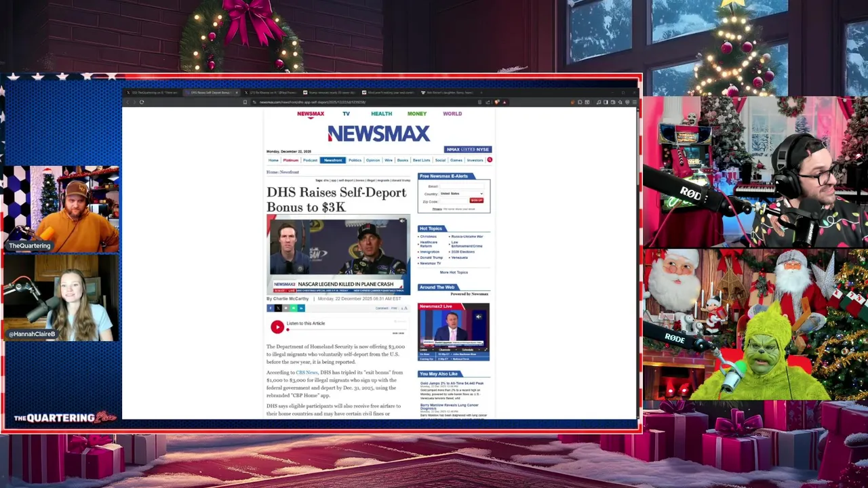Open the Games nav menu item

click(x=456, y=160)
